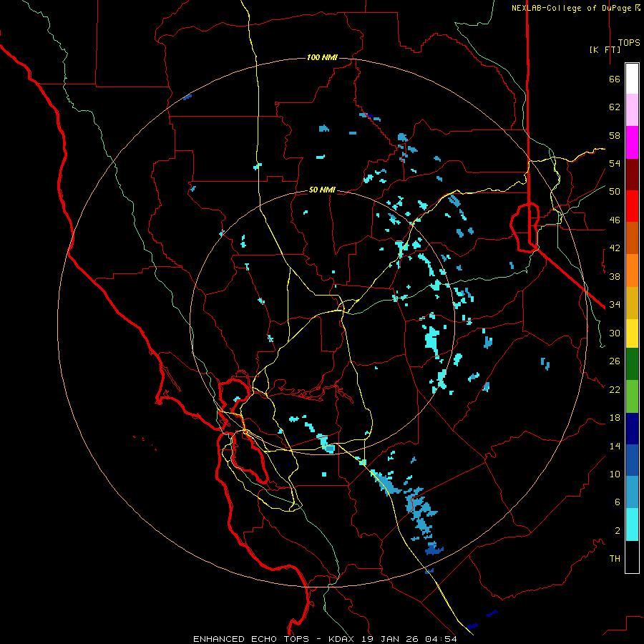Screen dimensions: 644x644
Task: Click the "54" legend value
Action: pyautogui.click(x=615, y=163)
